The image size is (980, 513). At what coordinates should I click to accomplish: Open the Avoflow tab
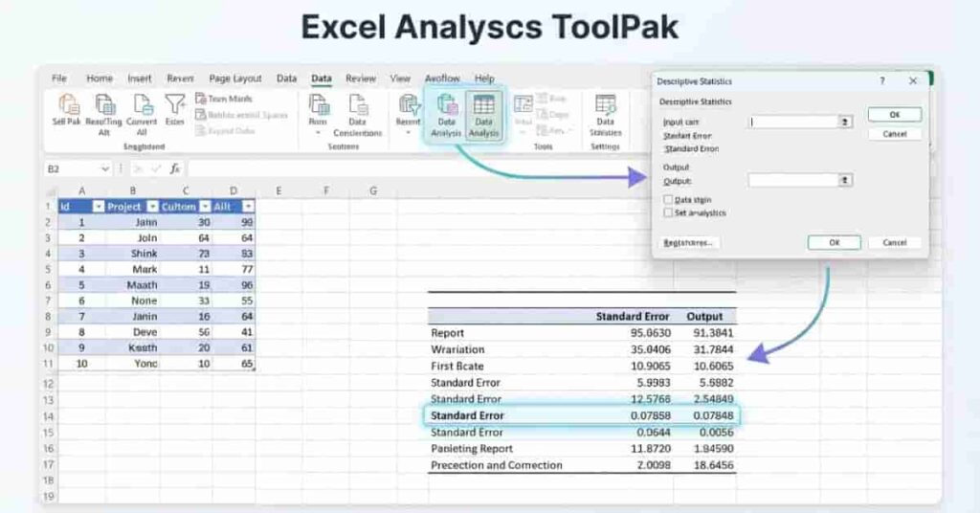[x=442, y=78]
